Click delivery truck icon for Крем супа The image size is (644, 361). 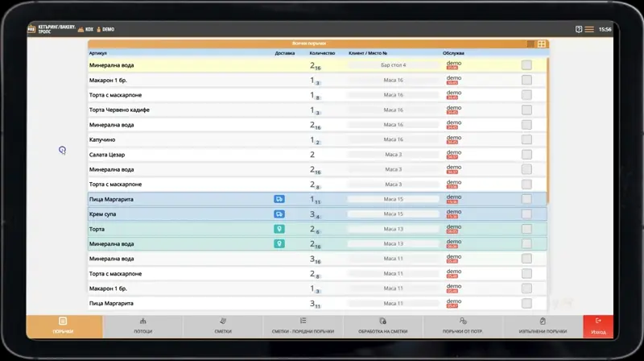279,214
